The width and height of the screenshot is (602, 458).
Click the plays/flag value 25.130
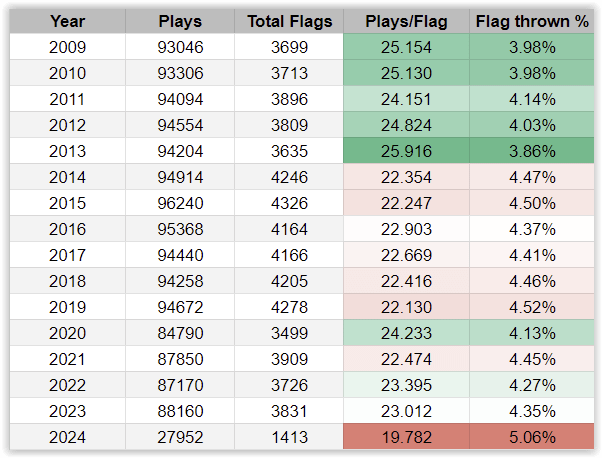pos(406,73)
